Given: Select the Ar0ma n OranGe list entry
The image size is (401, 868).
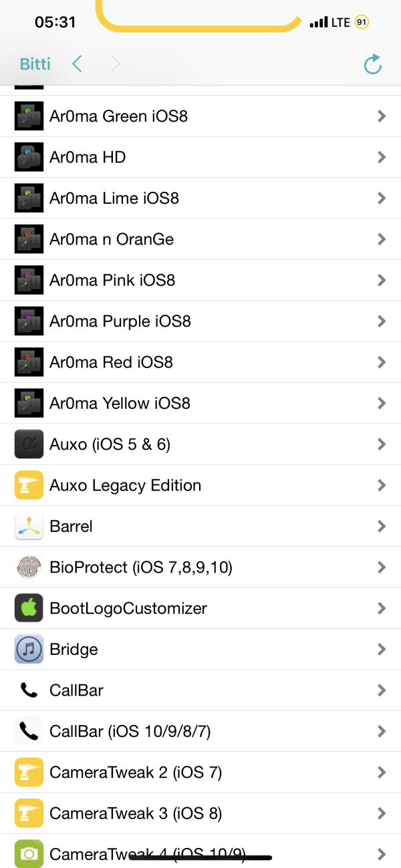Looking at the screenshot, I should point(112,239).
